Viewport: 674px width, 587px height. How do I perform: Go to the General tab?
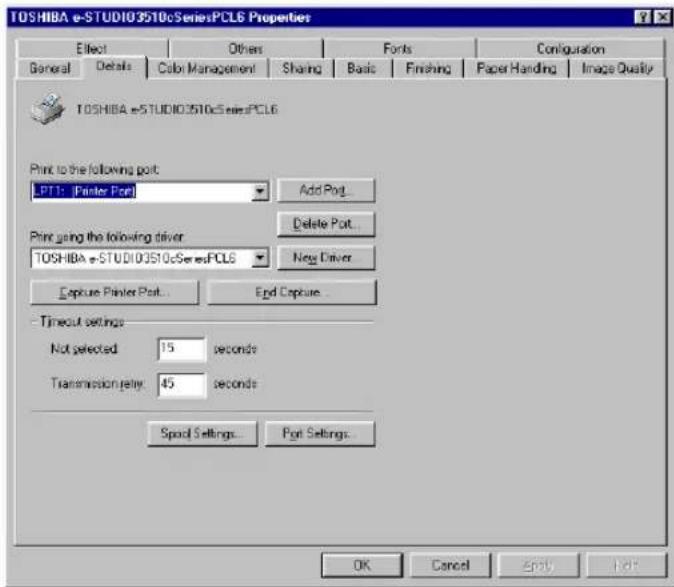click(x=49, y=68)
